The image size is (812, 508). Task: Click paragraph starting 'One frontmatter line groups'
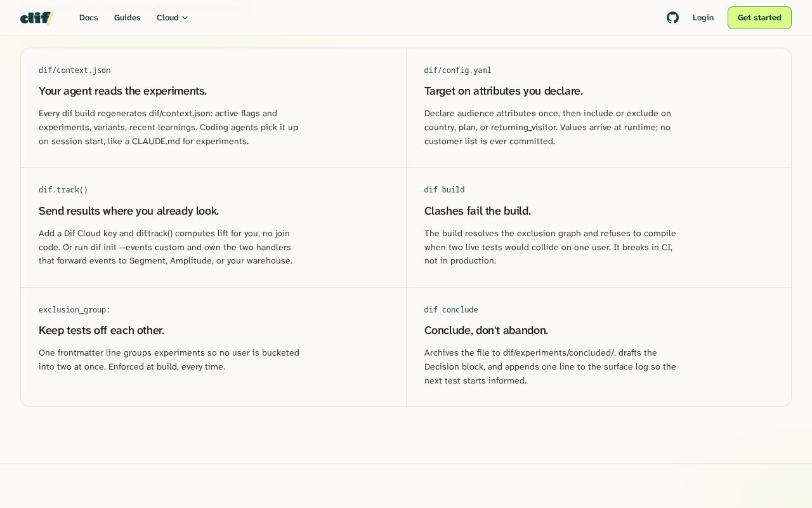(169, 359)
